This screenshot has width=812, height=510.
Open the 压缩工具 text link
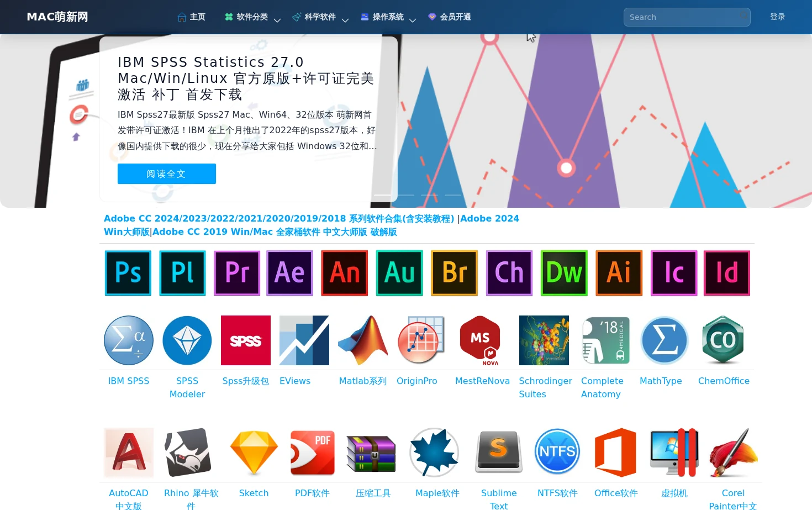[x=373, y=493]
